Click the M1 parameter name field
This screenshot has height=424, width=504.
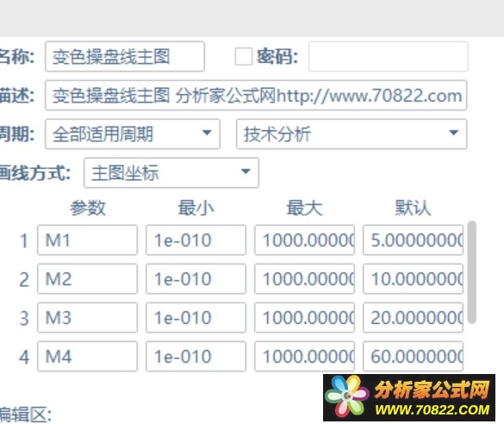click(x=87, y=240)
